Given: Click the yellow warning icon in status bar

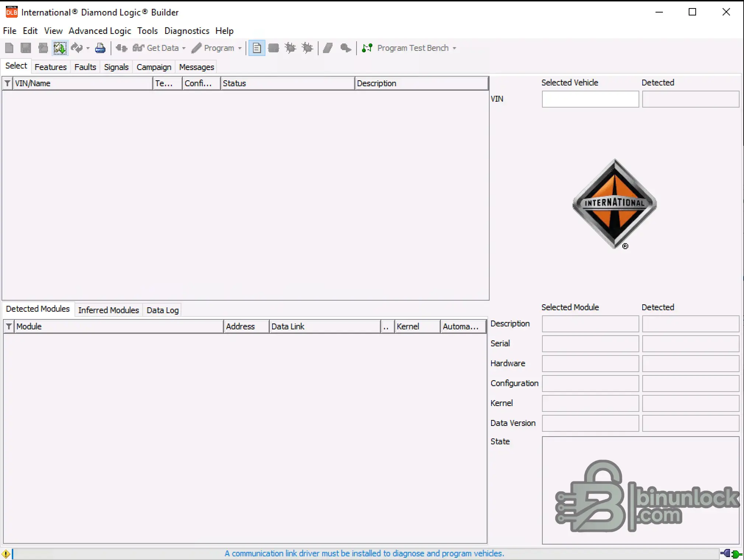Looking at the screenshot, I should [x=6, y=554].
